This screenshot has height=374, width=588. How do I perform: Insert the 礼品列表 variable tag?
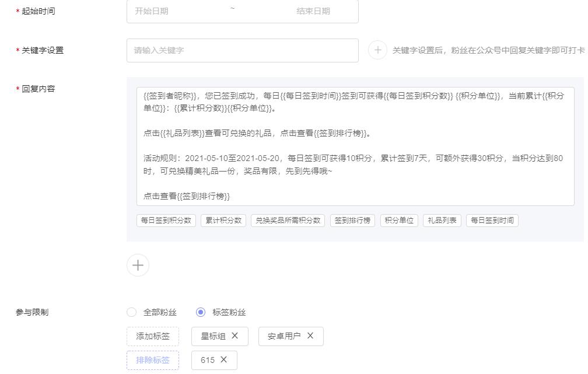pyautogui.click(x=442, y=221)
